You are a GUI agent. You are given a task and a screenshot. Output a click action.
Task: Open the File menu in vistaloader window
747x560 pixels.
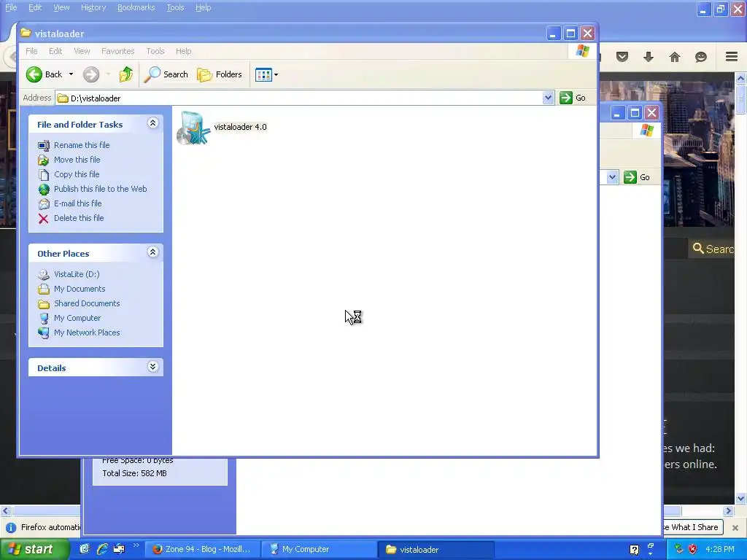click(31, 51)
